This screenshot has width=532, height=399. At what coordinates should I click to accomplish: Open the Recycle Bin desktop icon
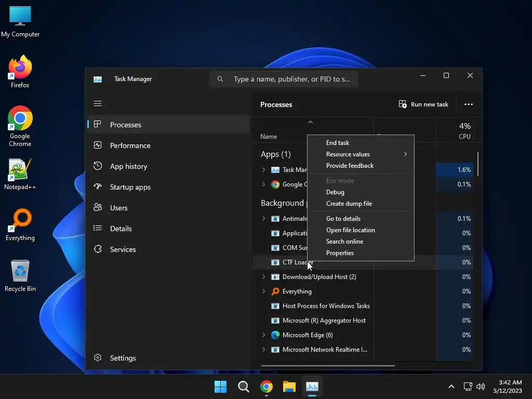click(20, 276)
